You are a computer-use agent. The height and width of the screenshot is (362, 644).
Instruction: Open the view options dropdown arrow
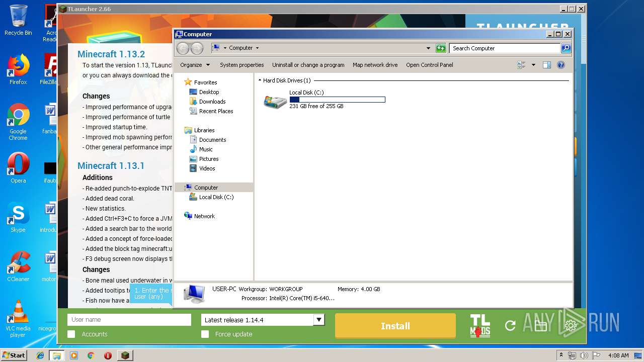click(533, 65)
